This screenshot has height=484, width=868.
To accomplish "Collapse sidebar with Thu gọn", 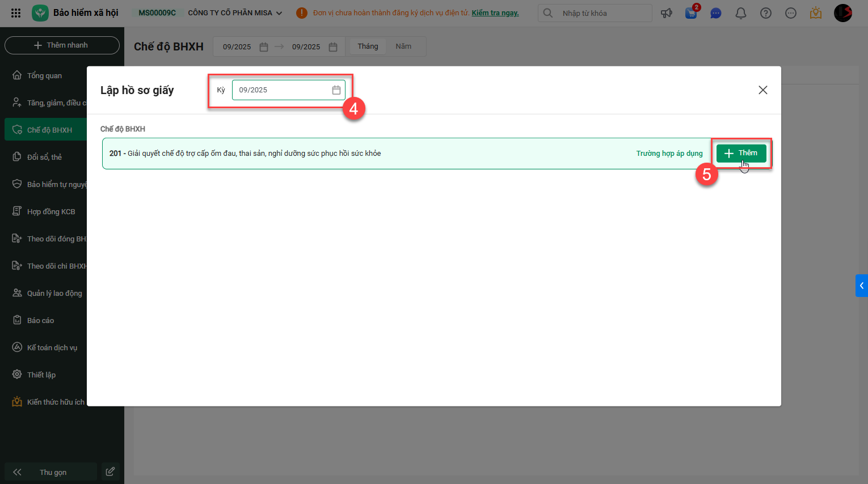I will pos(50,472).
